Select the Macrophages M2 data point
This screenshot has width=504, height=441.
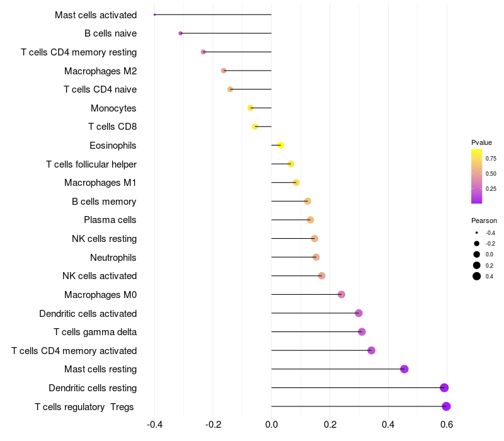(224, 71)
